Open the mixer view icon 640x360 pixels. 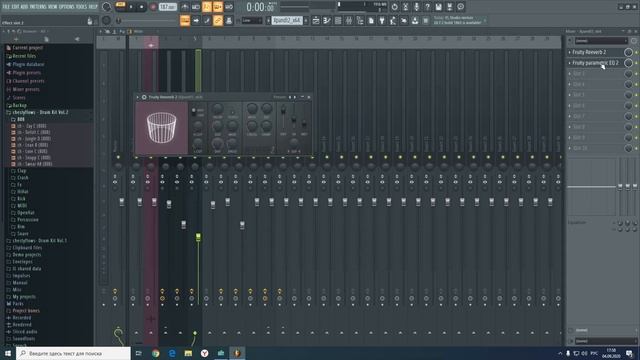[x=349, y=20]
